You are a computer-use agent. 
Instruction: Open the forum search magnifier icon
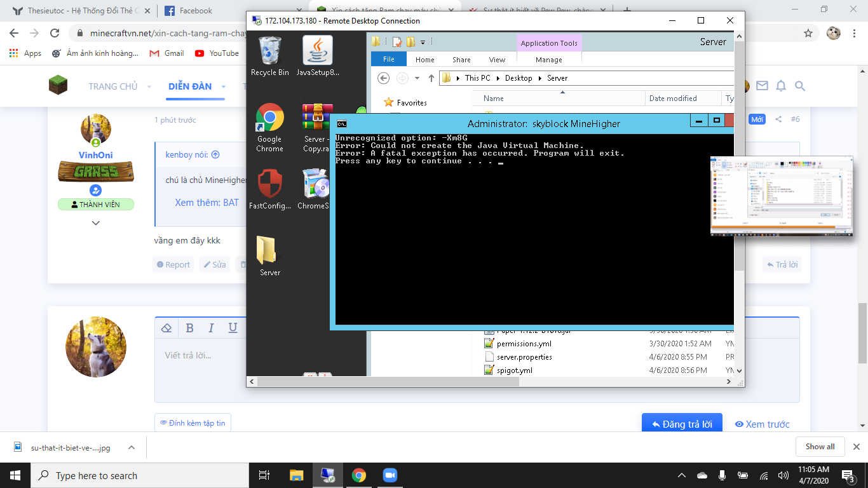(800, 86)
